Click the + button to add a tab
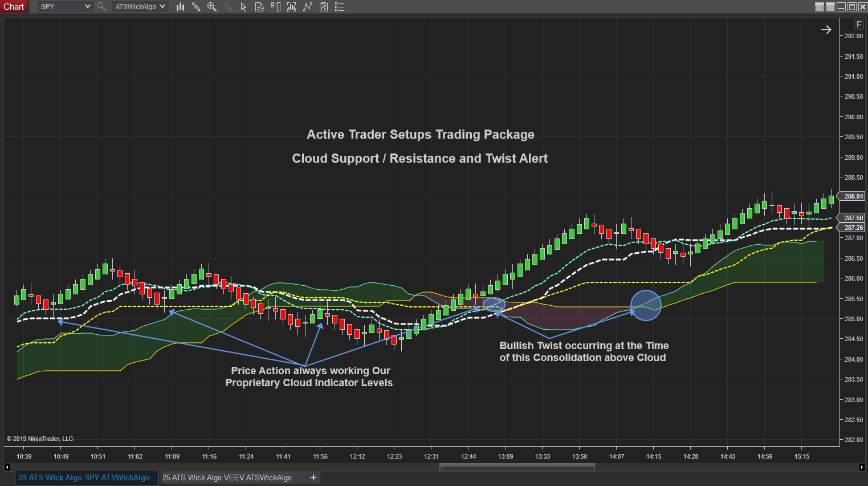Image resolution: width=868 pixels, height=486 pixels. click(313, 477)
